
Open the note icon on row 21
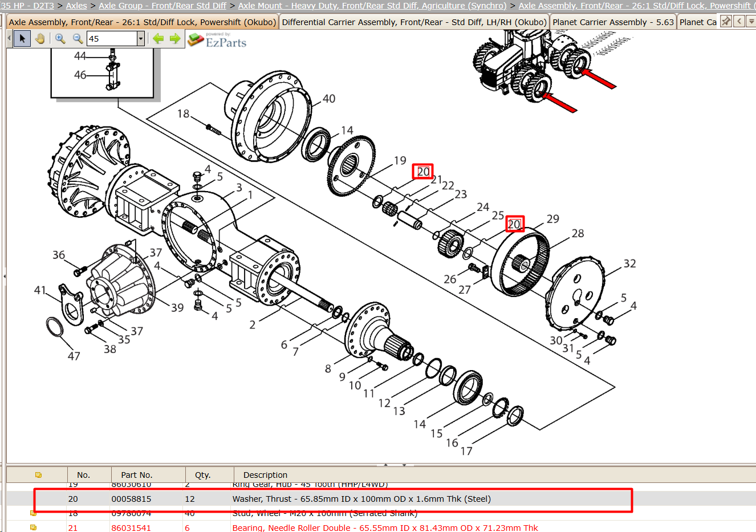33,527
